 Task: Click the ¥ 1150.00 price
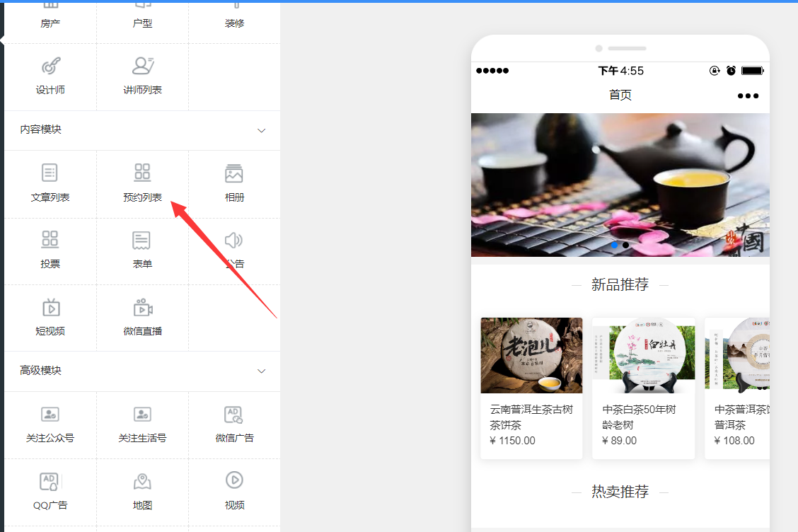[x=512, y=440]
